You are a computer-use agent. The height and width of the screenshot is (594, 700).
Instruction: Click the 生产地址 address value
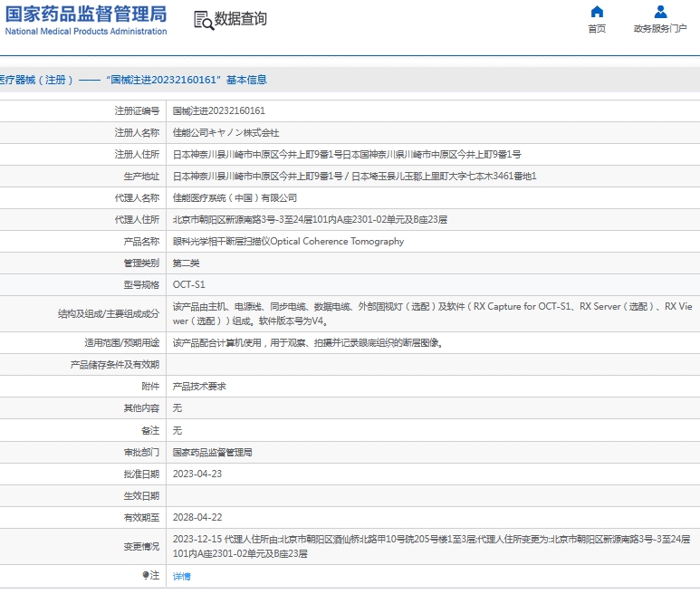pyautogui.click(x=354, y=177)
